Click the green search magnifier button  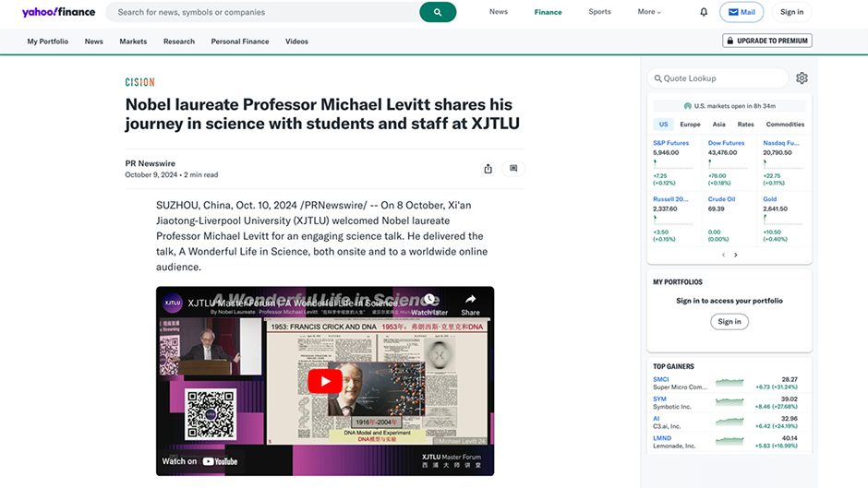point(438,12)
